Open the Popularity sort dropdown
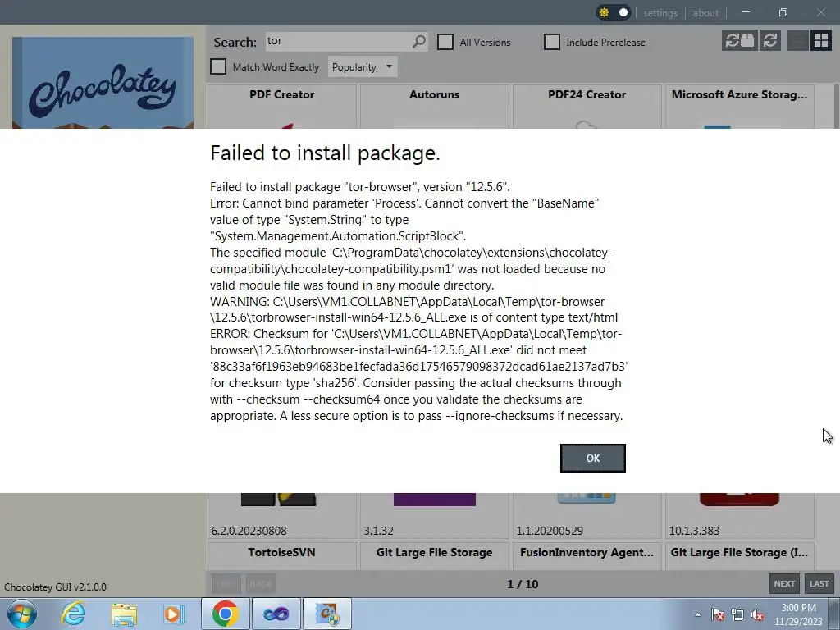Image resolution: width=840 pixels, height=630 pixels. [363, 67]
